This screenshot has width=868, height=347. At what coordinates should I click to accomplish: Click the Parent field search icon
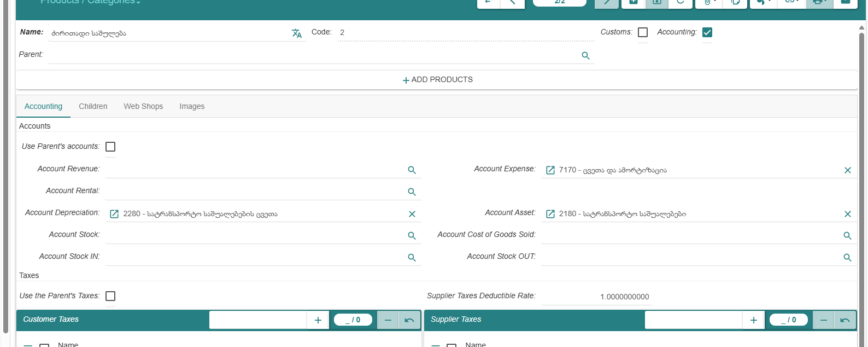coord(585,56)
